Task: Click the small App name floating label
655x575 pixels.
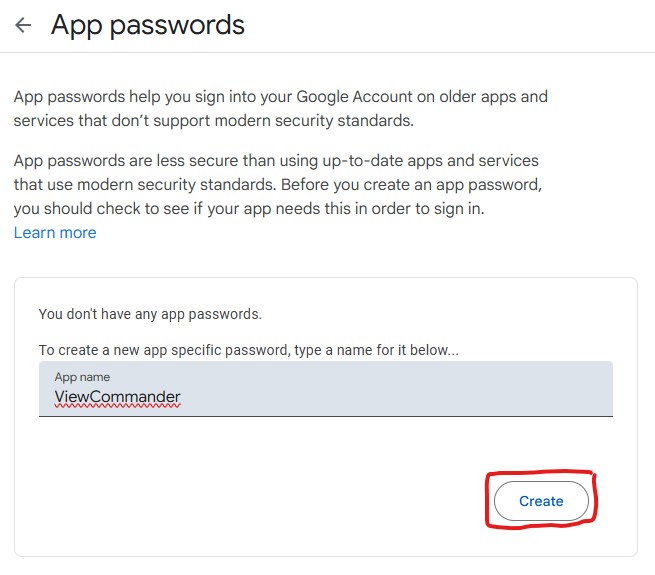Action: tap(82, 377)
